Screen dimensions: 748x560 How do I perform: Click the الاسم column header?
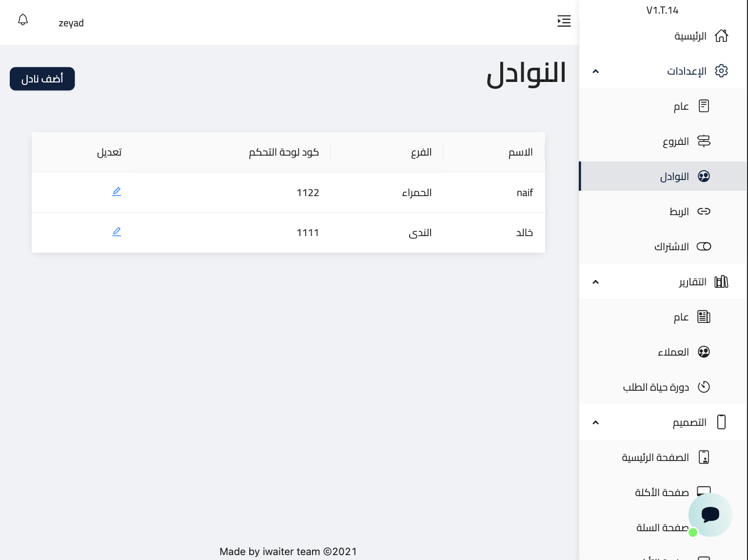click(520, 152)
